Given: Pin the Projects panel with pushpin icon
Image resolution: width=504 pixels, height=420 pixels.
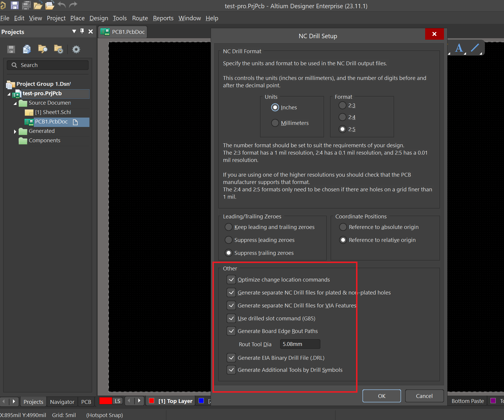Looking at the screenshot, I should 82,31.
